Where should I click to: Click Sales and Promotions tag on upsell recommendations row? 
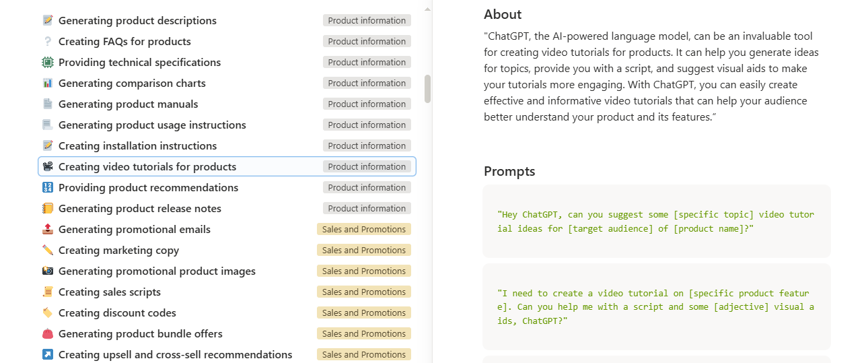click(364, 354)
